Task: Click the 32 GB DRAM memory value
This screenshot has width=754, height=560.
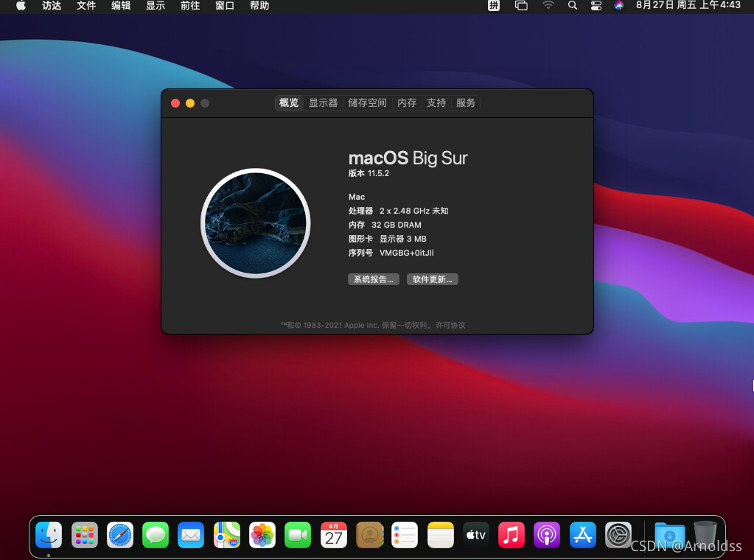Action: [397, 225]
